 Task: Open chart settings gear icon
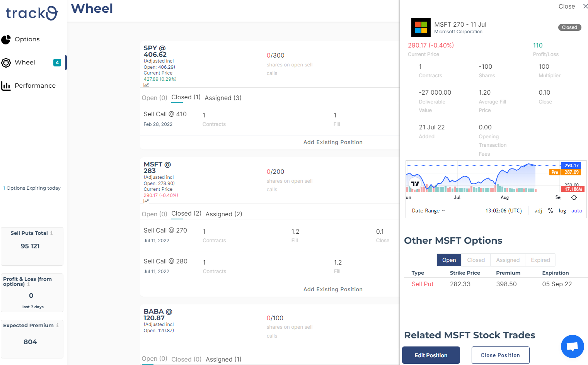574,197
